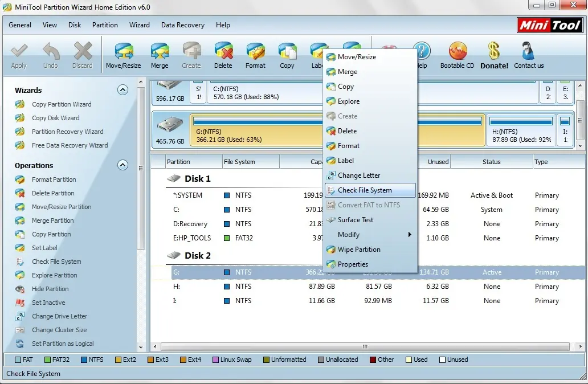
Task: Click the FAT32 legend color swatch
Action: 47,360
